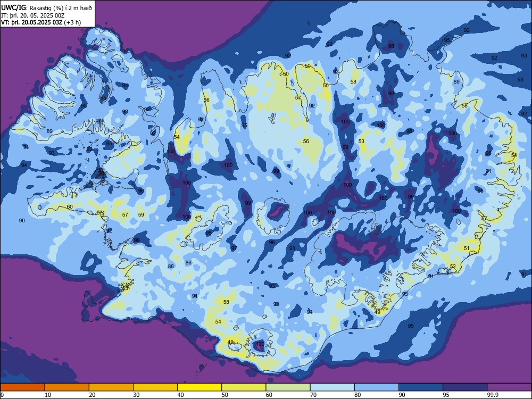This screenshot has width=532, height=399.
Task: Select the 30–40 legend color band
Action: click(x=155, y=387)
